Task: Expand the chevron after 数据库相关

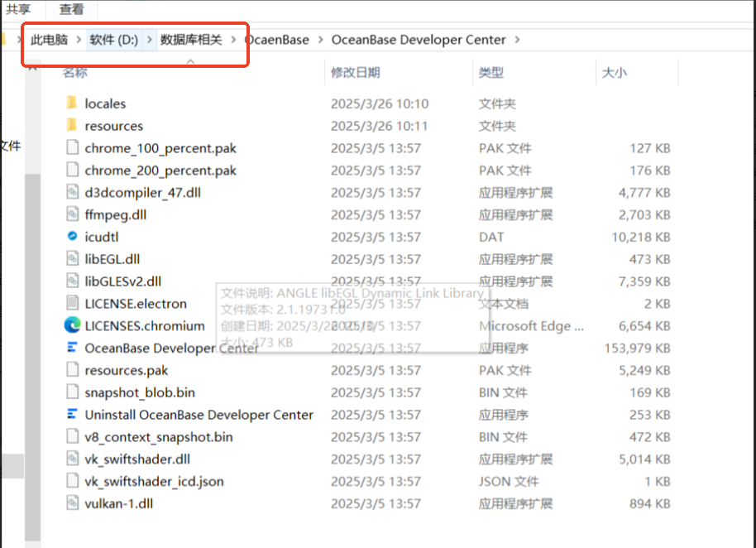Action: click(234, 40)
